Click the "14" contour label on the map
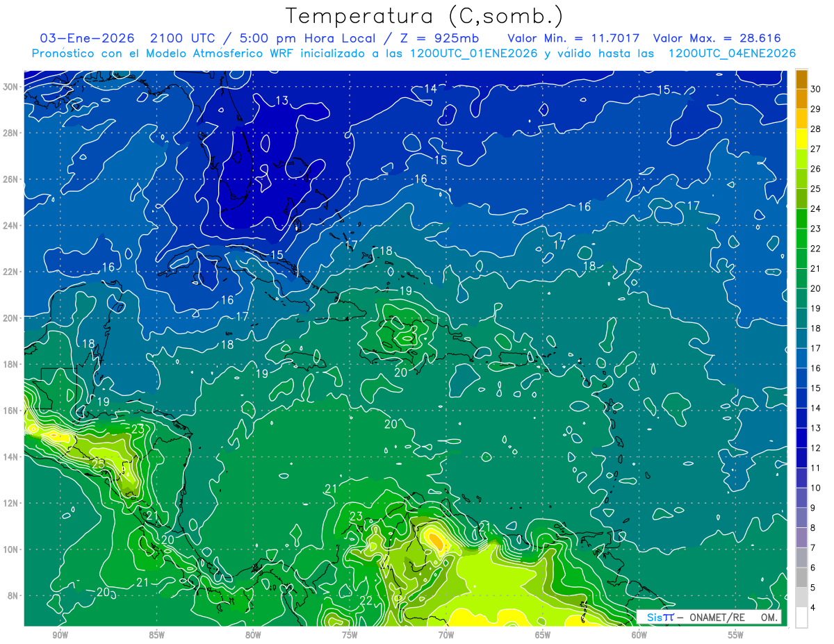This screenshot has width=834, height=644. coord(431,88)
